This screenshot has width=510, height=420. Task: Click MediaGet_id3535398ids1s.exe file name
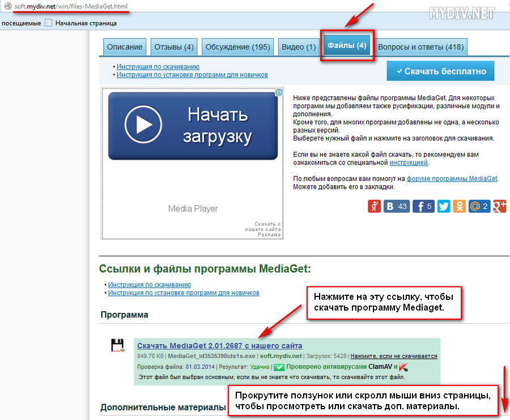[x=211, y=356]
